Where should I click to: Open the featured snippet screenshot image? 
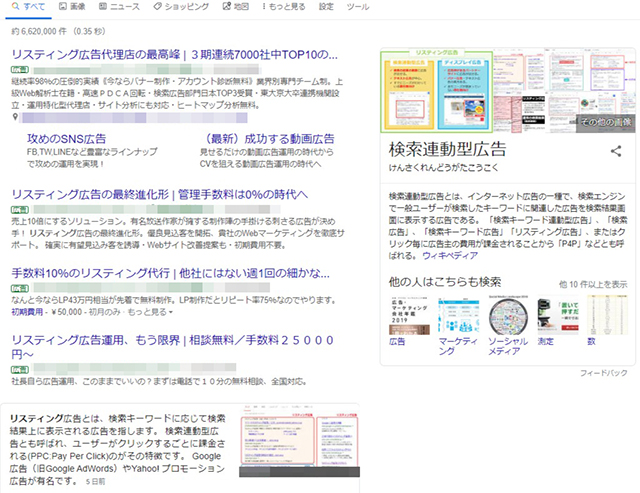299,441
